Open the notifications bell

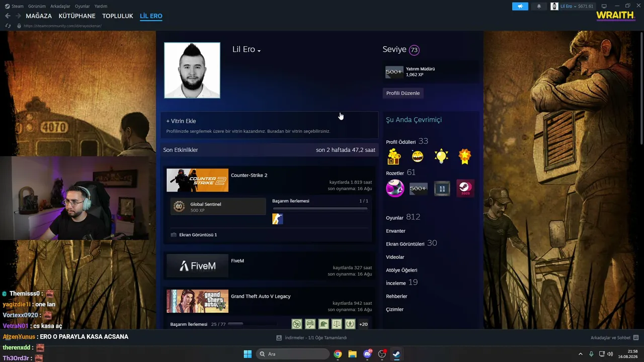click(539, 6)
